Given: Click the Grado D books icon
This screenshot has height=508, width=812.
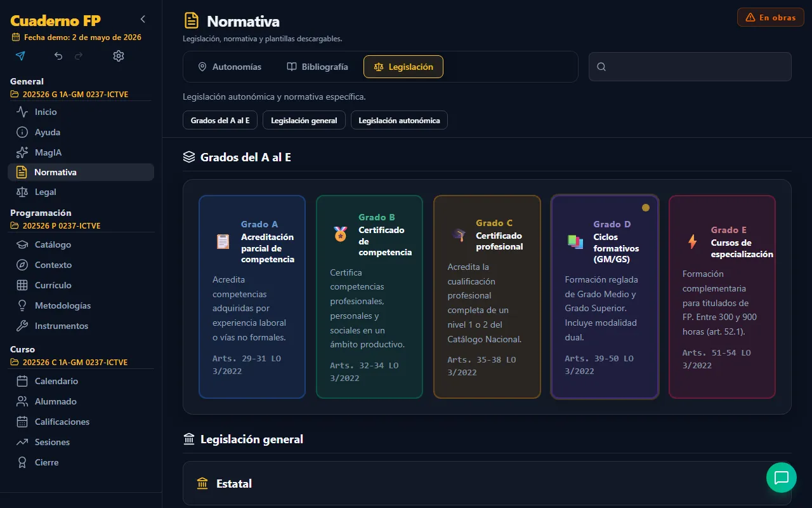Looking at the screenshot, I should 575,241.
